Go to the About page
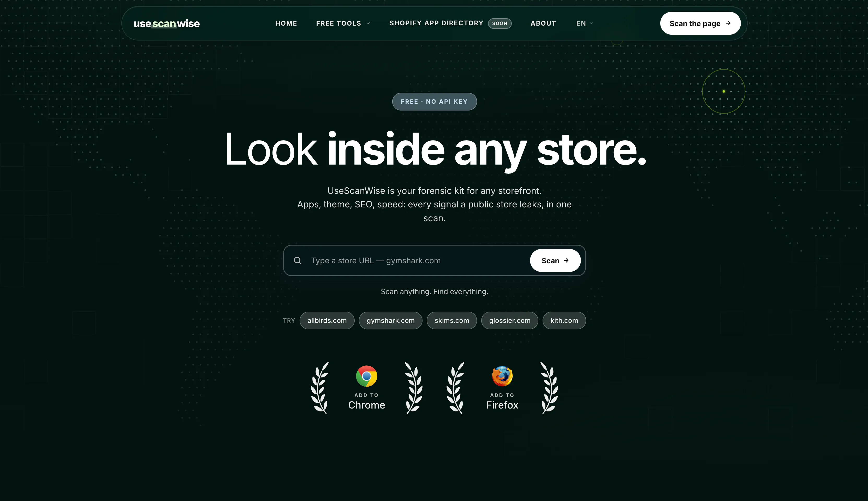 pyautogui.click(x=543, y=24)
